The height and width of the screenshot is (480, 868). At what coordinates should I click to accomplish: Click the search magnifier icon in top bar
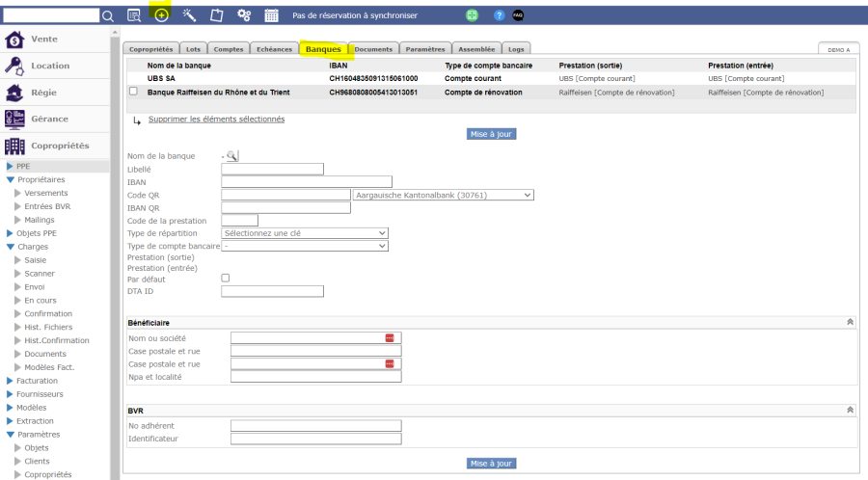click(108, 15)
